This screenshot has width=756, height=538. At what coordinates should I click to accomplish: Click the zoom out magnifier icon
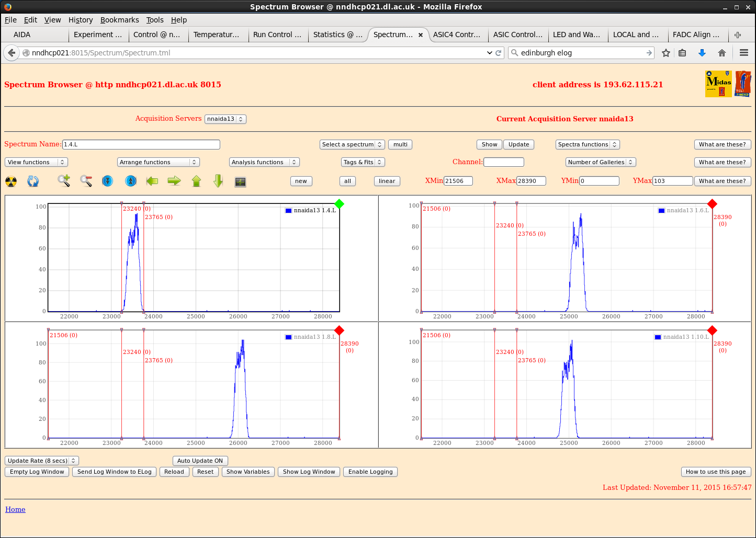pos(86,181)
